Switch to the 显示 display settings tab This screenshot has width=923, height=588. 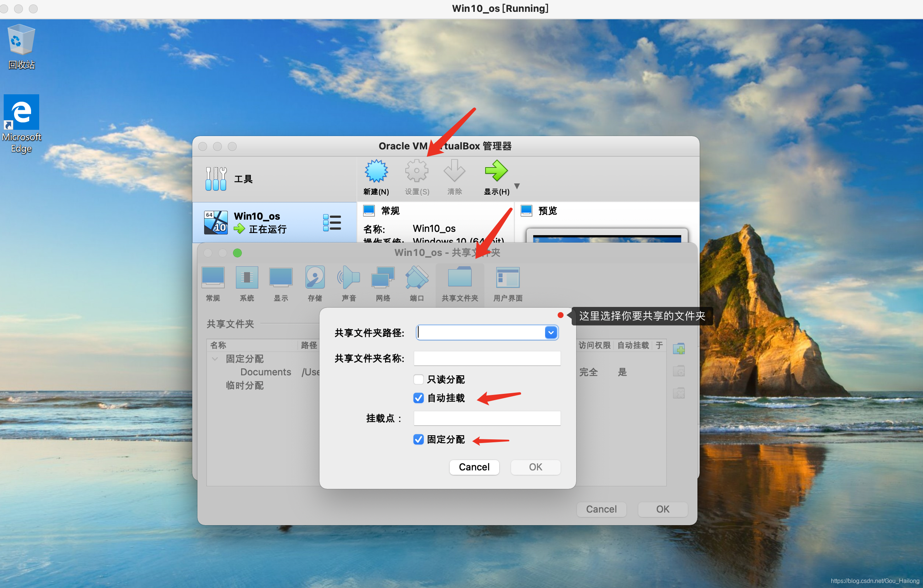pyautogui.click(x=281, y=284)
